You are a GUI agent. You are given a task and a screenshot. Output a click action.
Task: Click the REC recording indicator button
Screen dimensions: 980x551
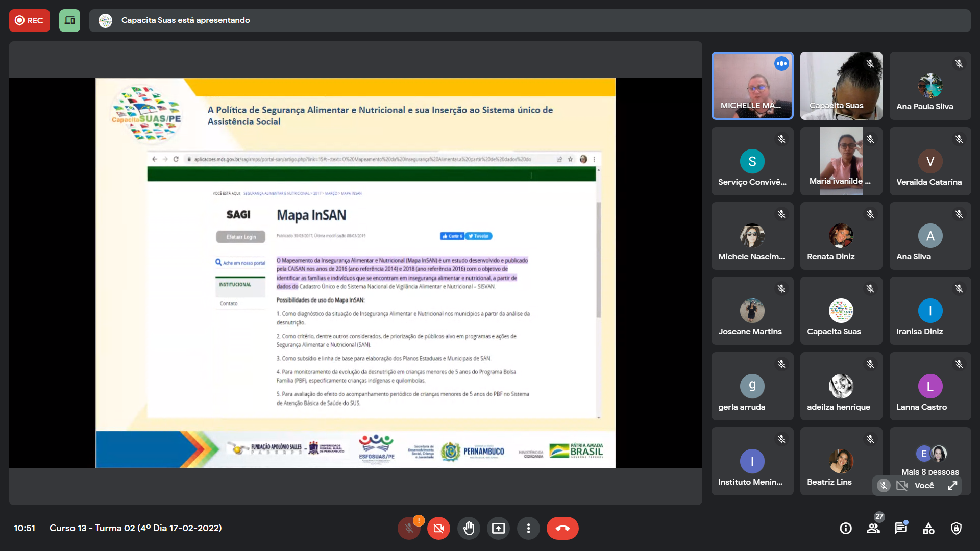click(x=29, y=20)
